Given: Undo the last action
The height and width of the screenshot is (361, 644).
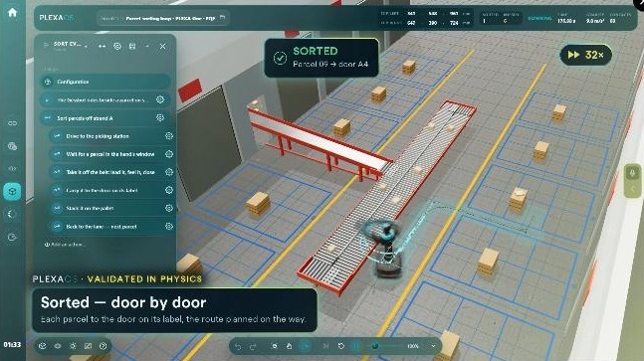Looking at the screenshot, I should click(x=238, y=347).
